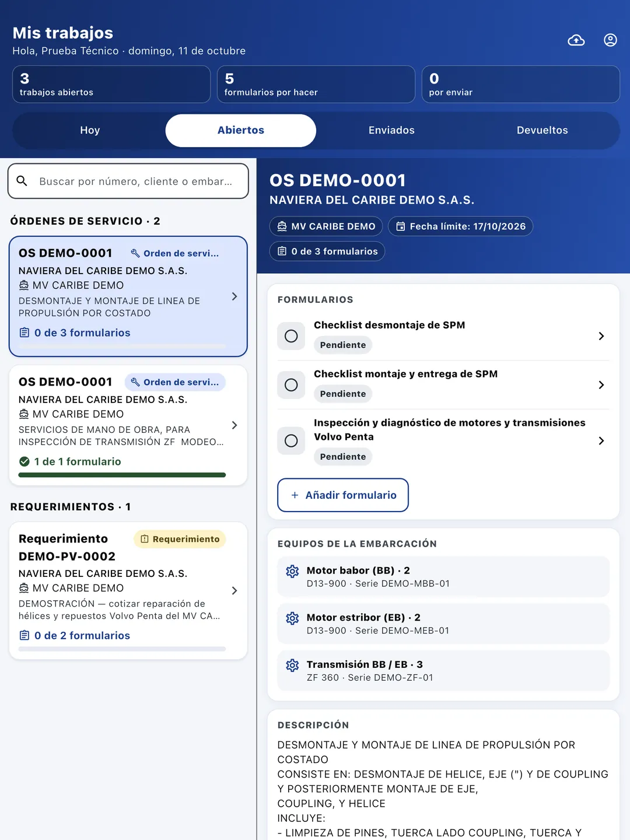
Task: Click the ÓRDENES DE SERVICIO · 2 heading
Action: 85,221
